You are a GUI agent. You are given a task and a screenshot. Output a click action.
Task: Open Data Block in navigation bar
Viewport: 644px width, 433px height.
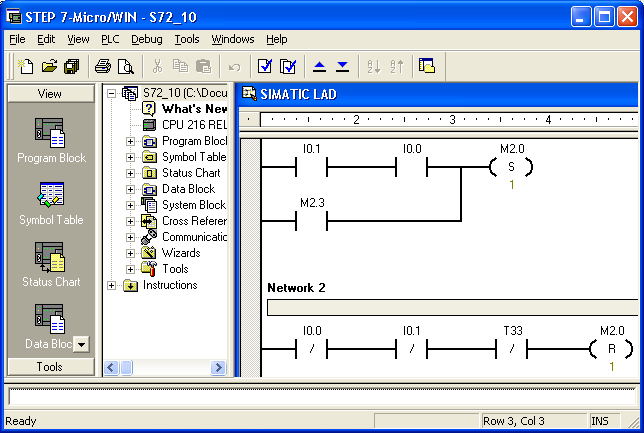coord(48,327)
